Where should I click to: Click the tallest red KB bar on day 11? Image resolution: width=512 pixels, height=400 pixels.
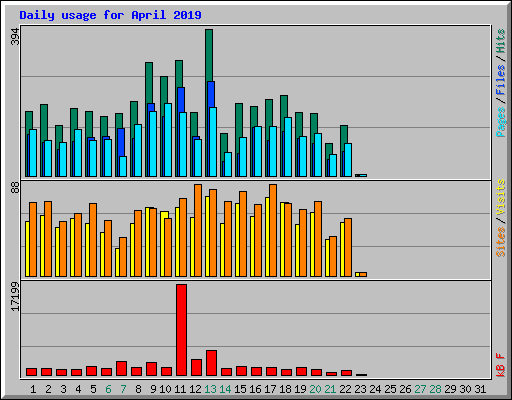point(182,330)
